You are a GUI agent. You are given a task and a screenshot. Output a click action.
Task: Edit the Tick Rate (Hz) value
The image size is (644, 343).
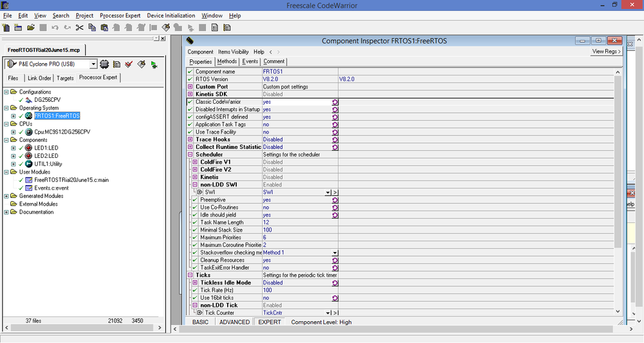(x=300, y=291)
